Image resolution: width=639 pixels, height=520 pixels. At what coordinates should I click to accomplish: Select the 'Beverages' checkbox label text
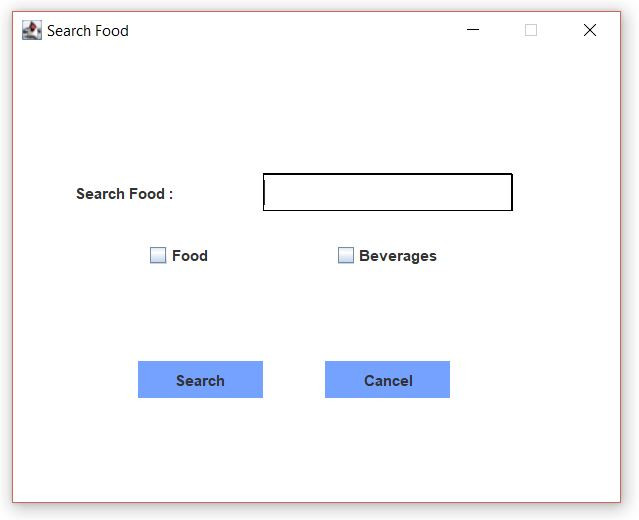pyautogui.click(x=398, y=256)
